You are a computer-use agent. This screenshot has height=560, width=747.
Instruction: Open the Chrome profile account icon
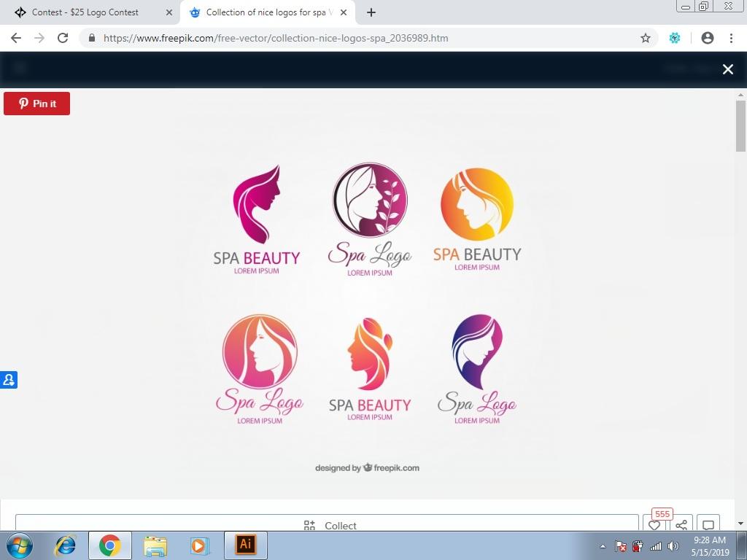[x=707, y=38]
